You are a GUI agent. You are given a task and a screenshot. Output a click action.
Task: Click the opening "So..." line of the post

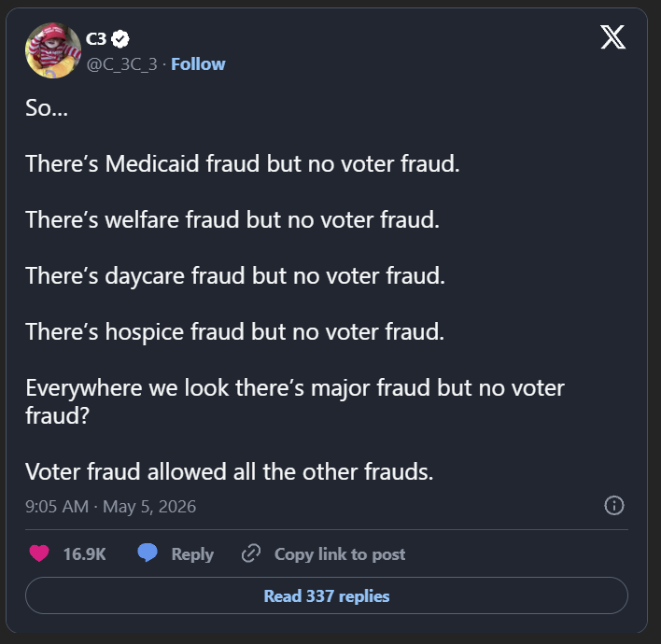(x=47, y=108)
